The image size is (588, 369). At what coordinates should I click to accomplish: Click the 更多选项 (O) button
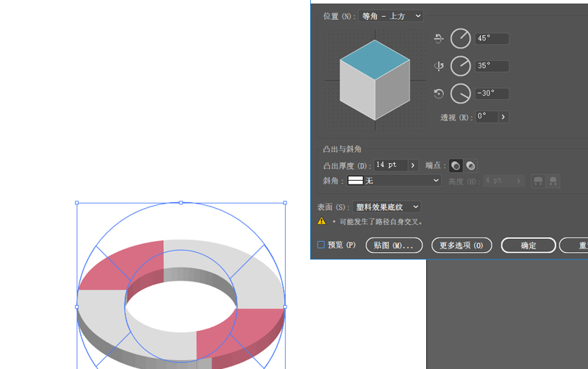(462, 246)
